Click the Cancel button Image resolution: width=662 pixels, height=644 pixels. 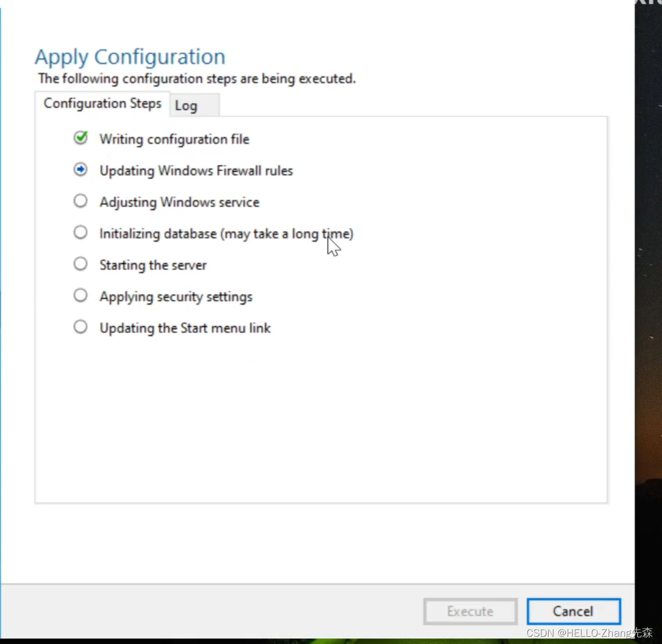(573, 611)
